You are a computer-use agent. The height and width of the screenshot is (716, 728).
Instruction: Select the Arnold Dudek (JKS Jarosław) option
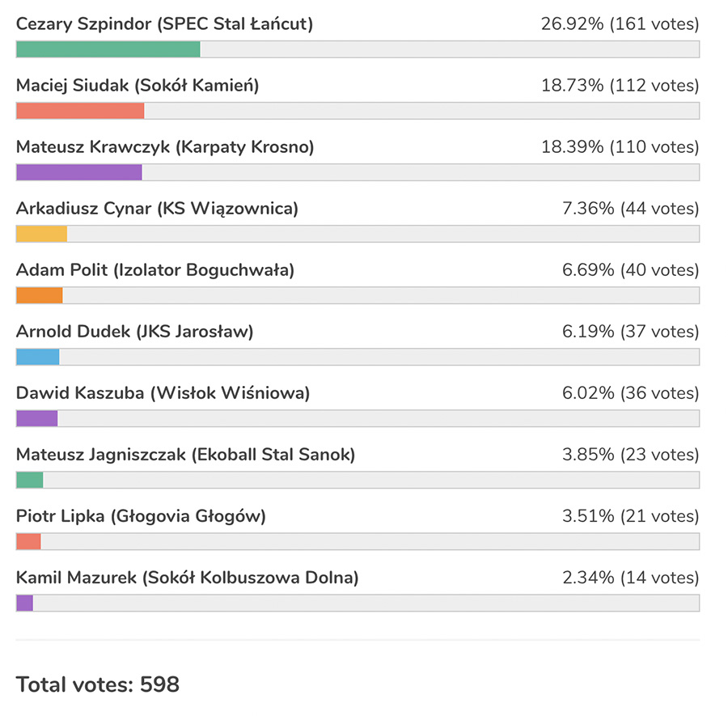[x=134, y=332]
